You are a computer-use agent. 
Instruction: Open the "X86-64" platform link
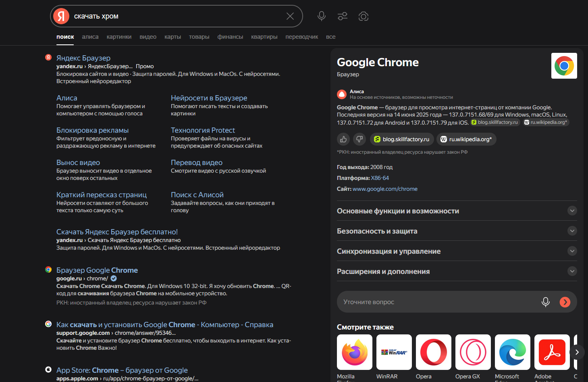click(380, 178)
